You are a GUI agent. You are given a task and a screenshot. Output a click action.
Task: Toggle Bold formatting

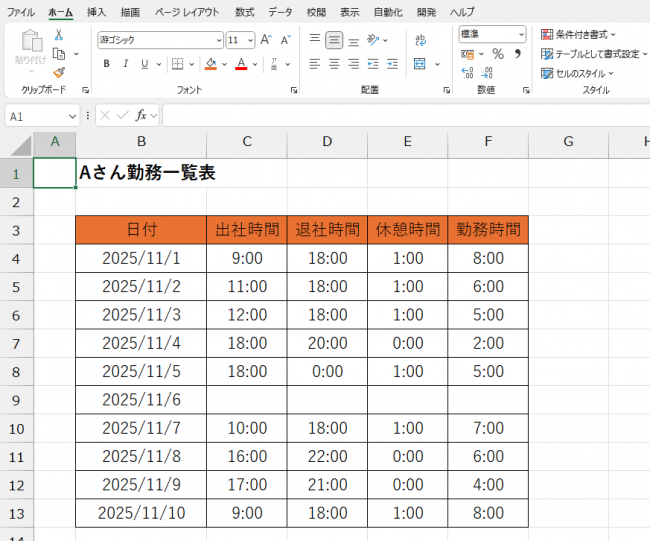coord(107,64)
